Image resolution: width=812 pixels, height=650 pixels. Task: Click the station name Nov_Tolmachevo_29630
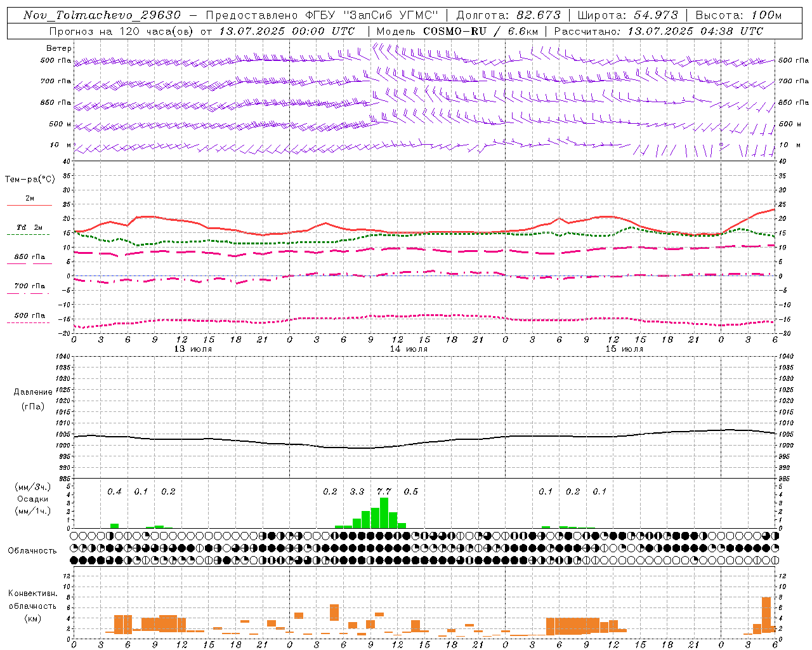coord(101,15)
